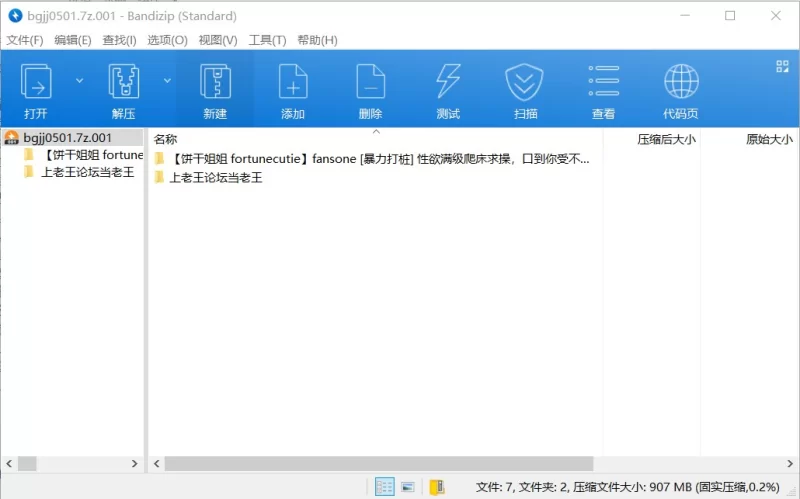Minimize the Bandizip window
Image resolution: width=800 pixels, height=499 pixels.
coord(685,16)
